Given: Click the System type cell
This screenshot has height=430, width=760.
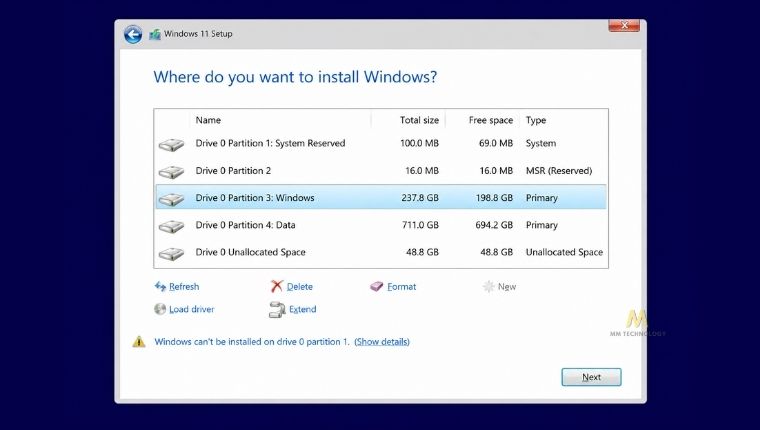Looking at the screenshot, I should pos(541,143).
